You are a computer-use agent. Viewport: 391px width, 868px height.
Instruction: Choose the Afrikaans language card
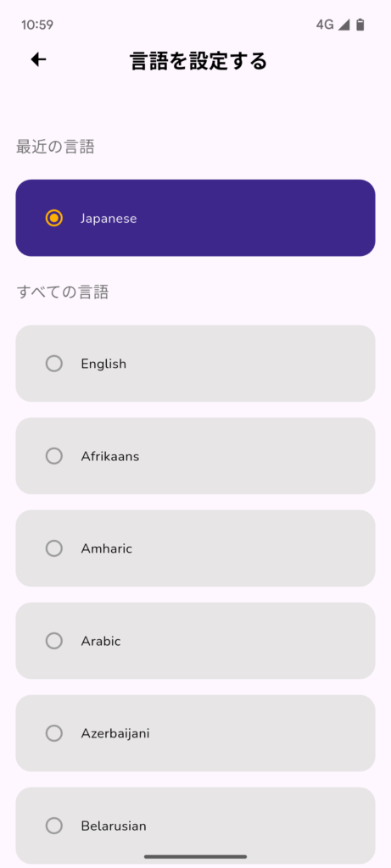[x=195, y=455]
